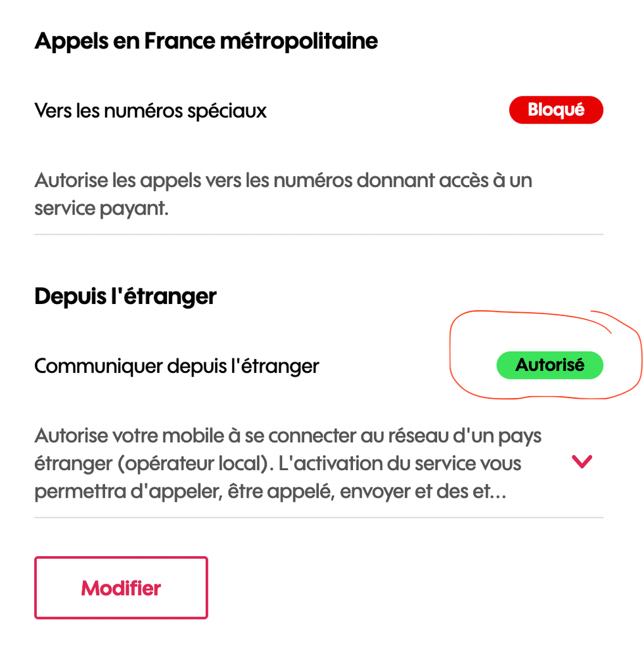The image size is (644, 656).
Task: Click the "donnant accès à un" text
Action: [x=444, y=180]
